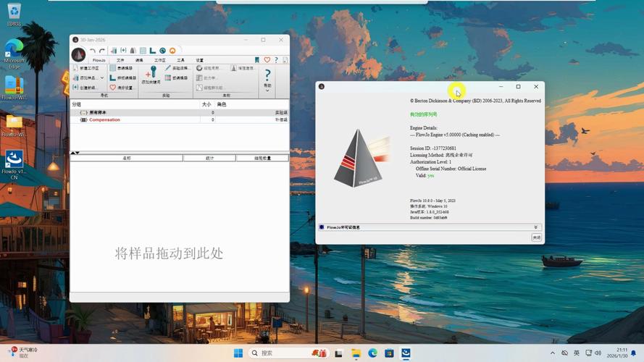Click the 统计 (Statistic) column header in samples pane
The width and height of the screenshot is (644, 362).
point(209,158)
